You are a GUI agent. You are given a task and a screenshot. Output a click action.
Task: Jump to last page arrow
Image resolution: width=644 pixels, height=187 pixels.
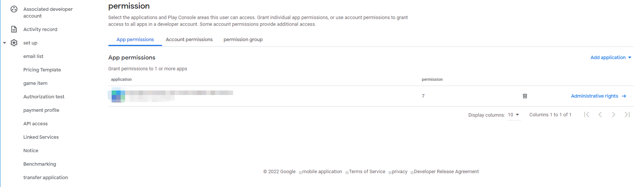[627, 114]
